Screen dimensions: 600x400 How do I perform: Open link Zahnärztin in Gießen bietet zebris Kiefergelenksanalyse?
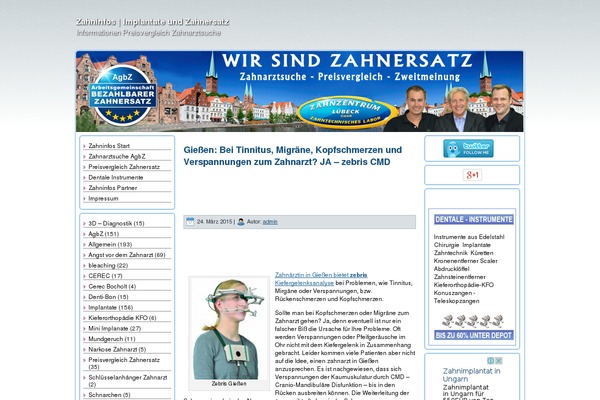click(321, 279)
